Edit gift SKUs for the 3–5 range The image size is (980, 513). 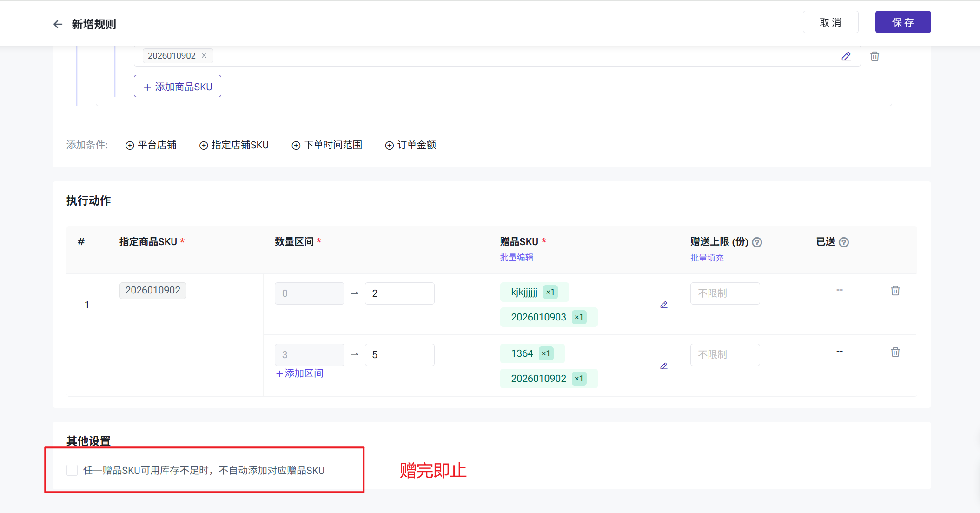point(664,366)
